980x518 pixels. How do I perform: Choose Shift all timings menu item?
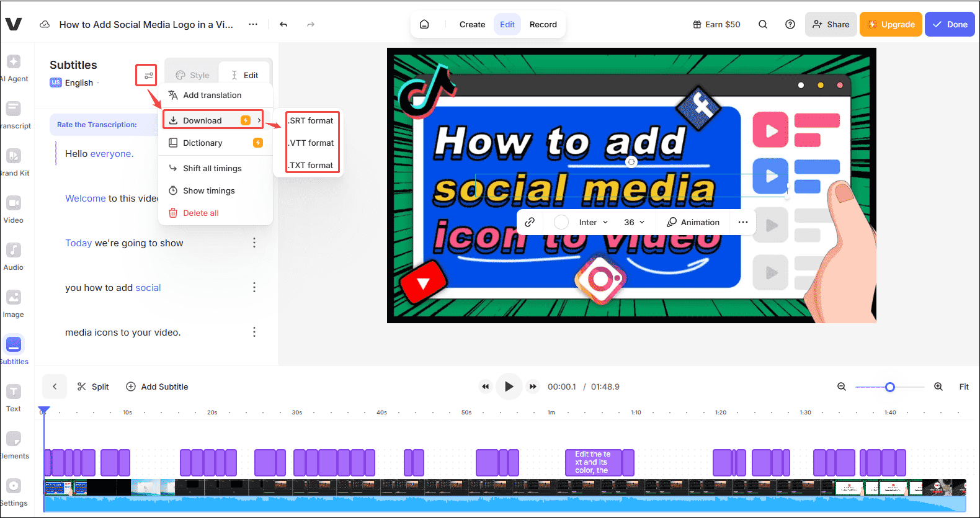tap(212, 168)
